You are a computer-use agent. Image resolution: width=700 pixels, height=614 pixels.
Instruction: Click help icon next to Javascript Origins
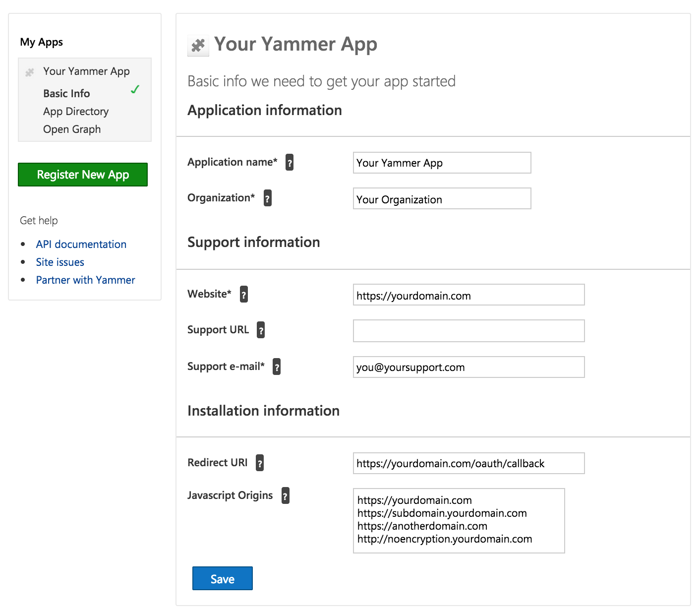pos(286,495)
